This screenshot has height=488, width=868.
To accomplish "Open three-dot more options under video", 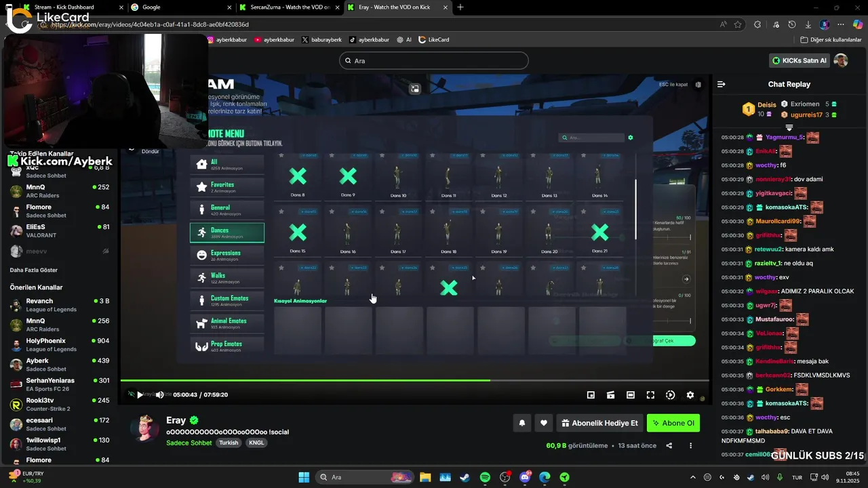I will pos(690,445).
